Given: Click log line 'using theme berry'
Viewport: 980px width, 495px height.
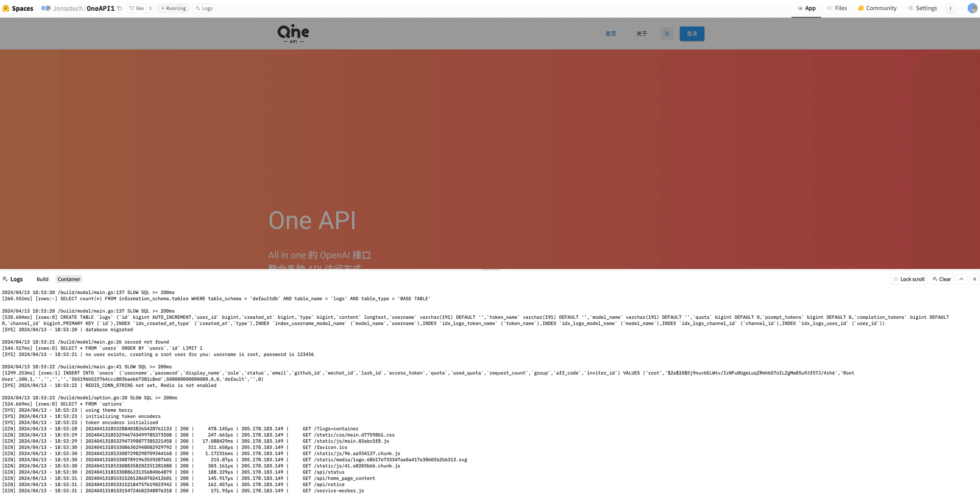Looking at the screenshot, I should [x=67, y=410].
